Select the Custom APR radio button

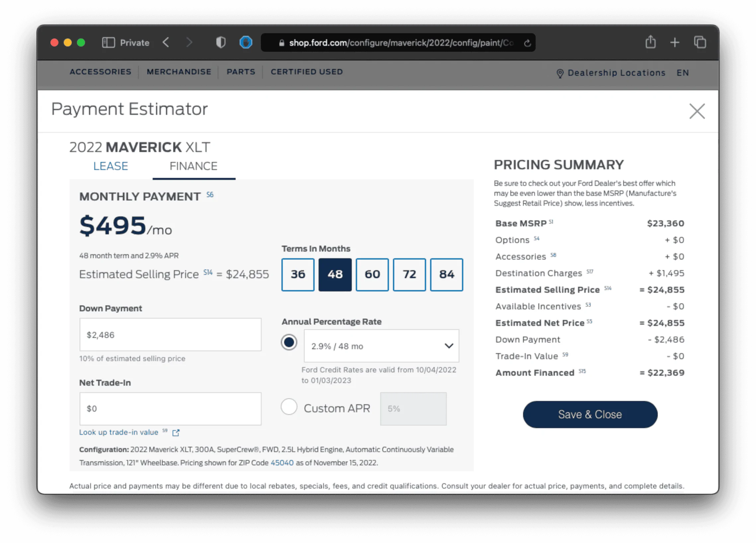tap(289, 407)
